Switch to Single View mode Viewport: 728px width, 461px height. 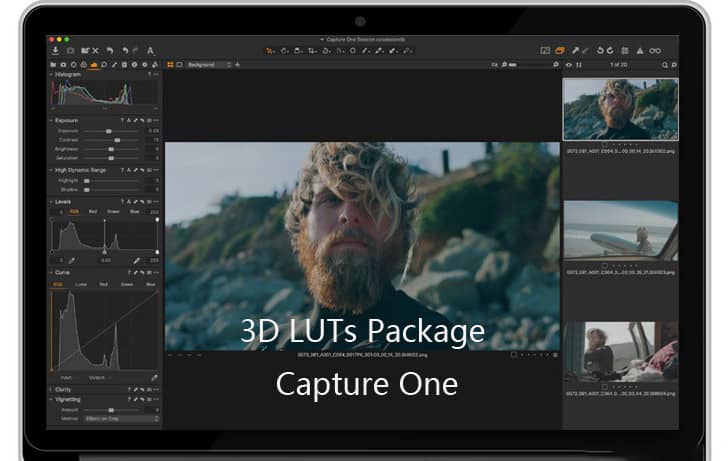pos(180,65)
